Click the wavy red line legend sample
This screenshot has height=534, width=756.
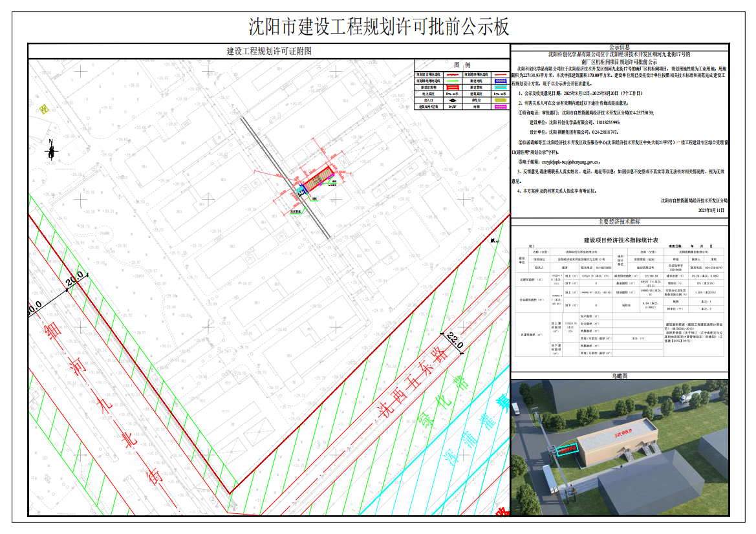pos(453,74)
